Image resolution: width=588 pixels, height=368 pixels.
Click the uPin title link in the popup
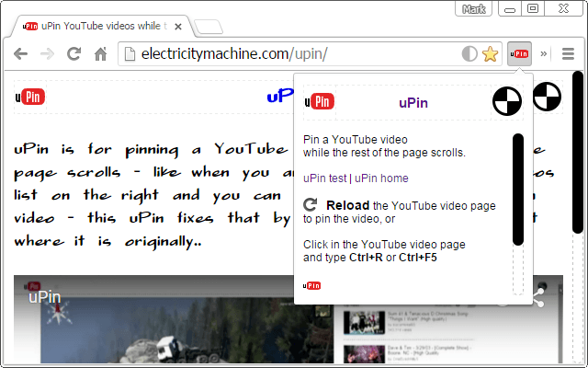413,103
